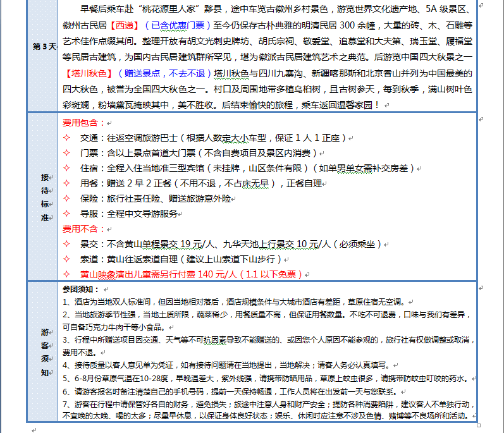This screenshot has height=433, width=504.
Task: Click the diamond bullet before 索道
Action: 67,259
